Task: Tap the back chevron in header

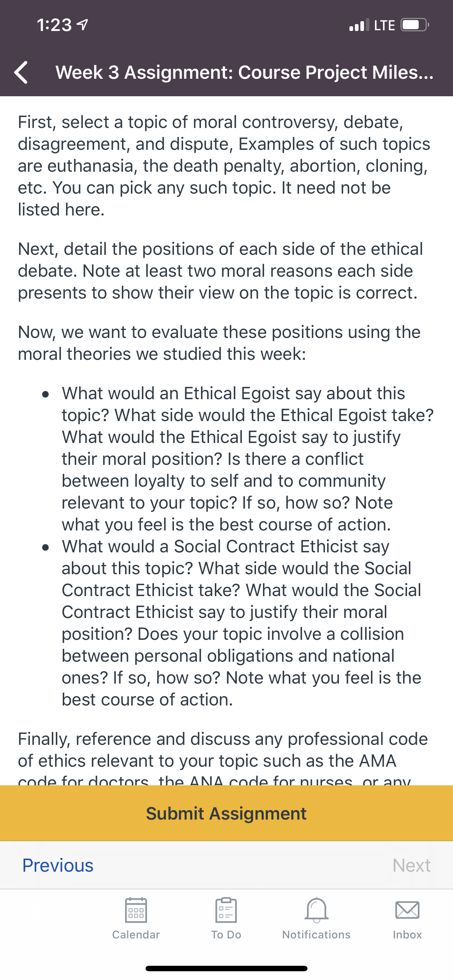Action: [21, 72]
